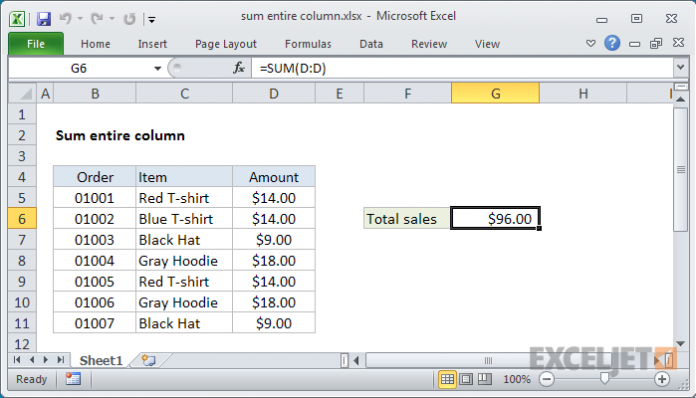This screenshot has height=398, width=696.
Task: Open Customize Quick Access Toolbar dropdown
Action: click(x=152, y=19)
